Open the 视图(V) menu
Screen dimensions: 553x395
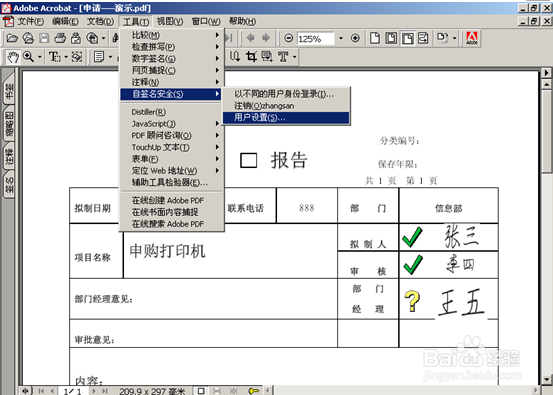pyautogui.click(x=170, y=22)
